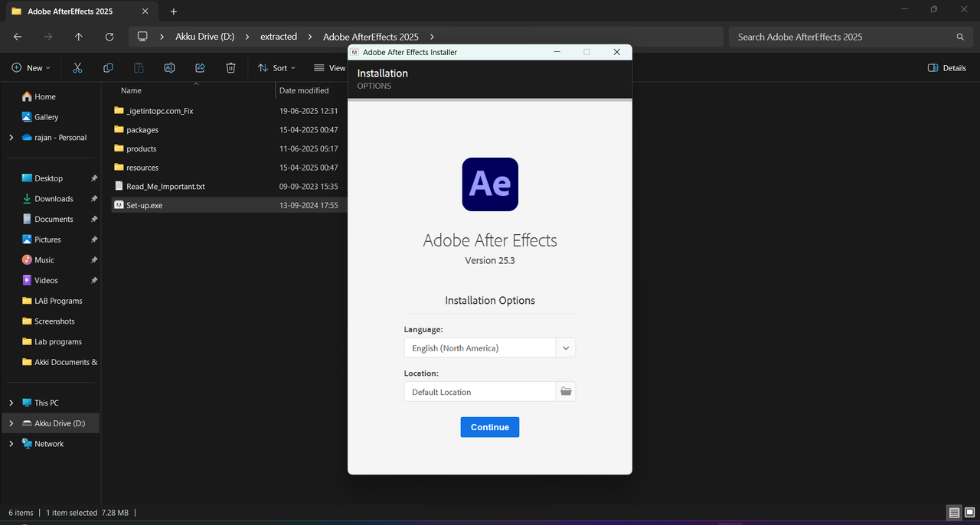
Task: Select the resources folder
Action: [142, 168]
